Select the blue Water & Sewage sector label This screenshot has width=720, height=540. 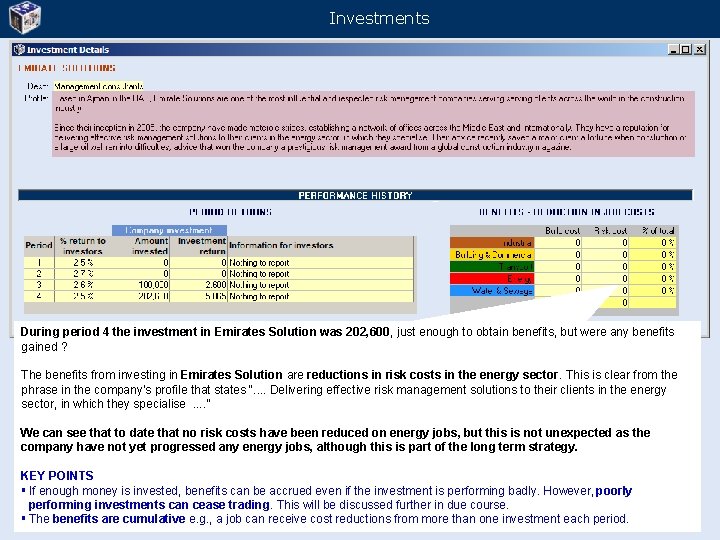492,290
